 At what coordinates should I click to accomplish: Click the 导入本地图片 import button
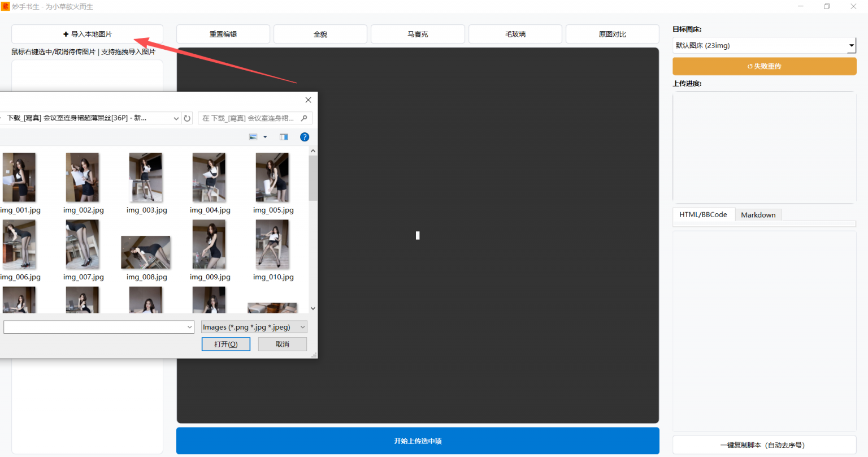[88, 34]
